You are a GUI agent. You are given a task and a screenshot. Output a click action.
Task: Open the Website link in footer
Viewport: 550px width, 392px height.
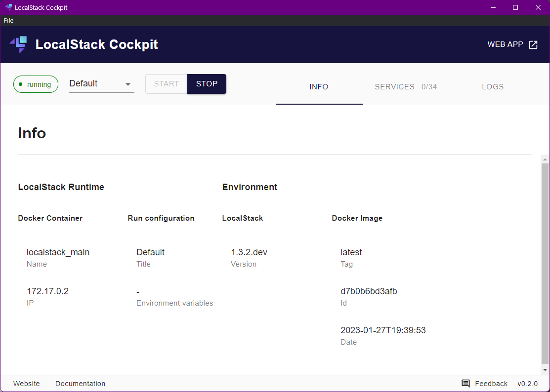pos(26,384)
